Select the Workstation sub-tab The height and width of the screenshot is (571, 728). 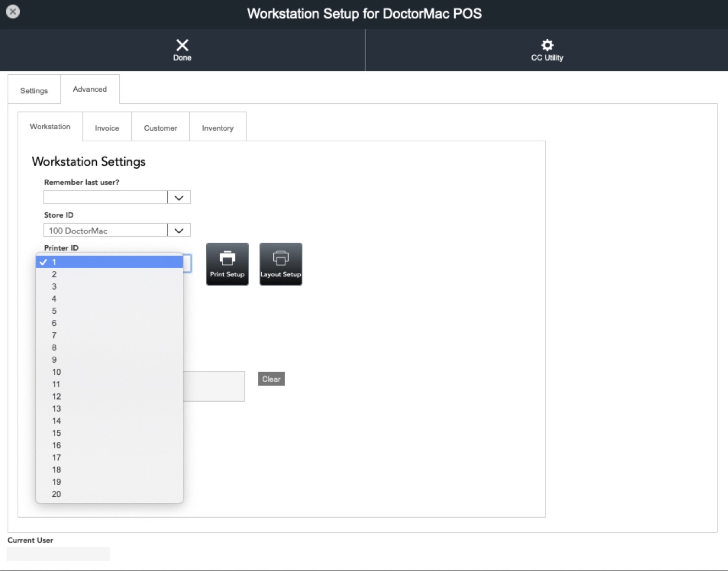tap(50, 126)
